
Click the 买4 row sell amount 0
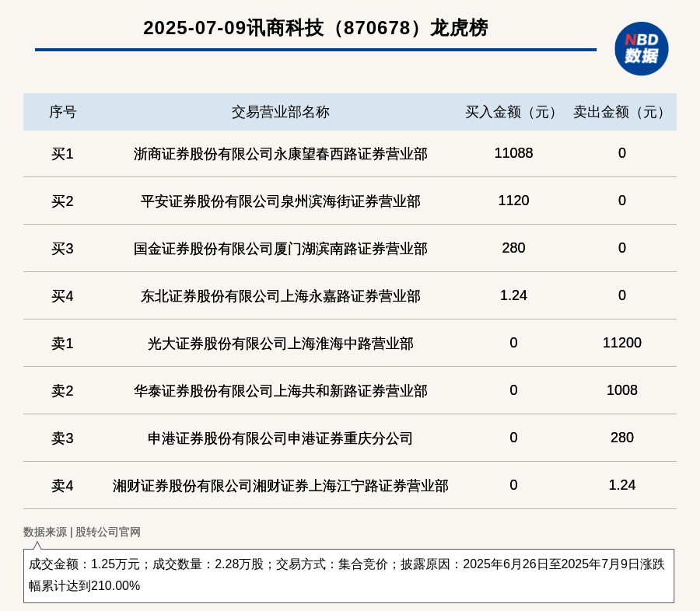[622, 295]
